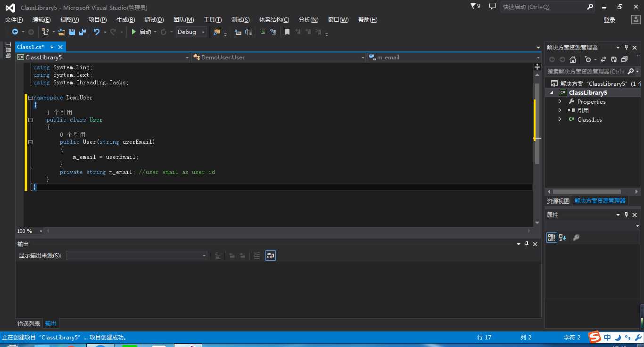The width and height of the screenshot is (644, 347).
Task: Click the 启动 start button label
Action: (x=145, y=32)
